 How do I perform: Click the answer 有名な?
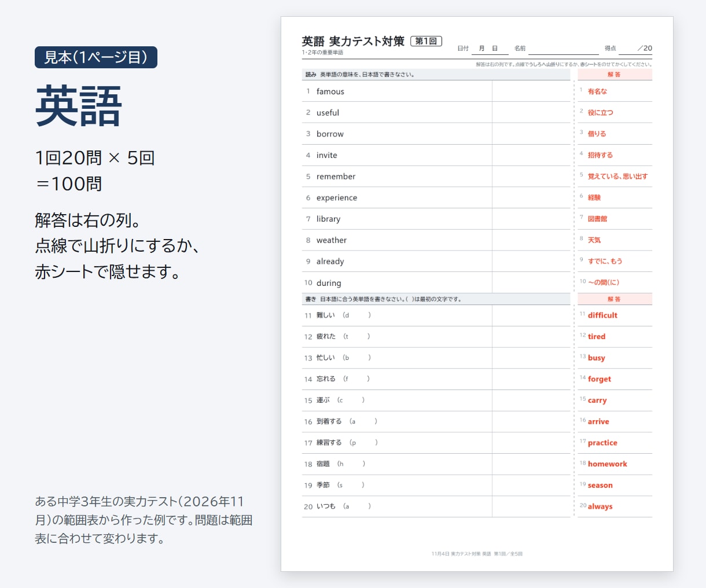(597, 91)
